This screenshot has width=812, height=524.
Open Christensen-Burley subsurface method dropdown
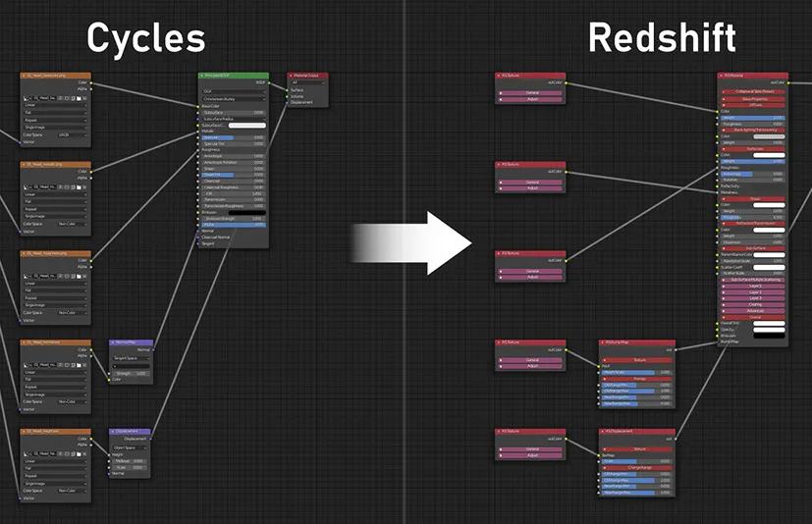(x=234, y=99)
